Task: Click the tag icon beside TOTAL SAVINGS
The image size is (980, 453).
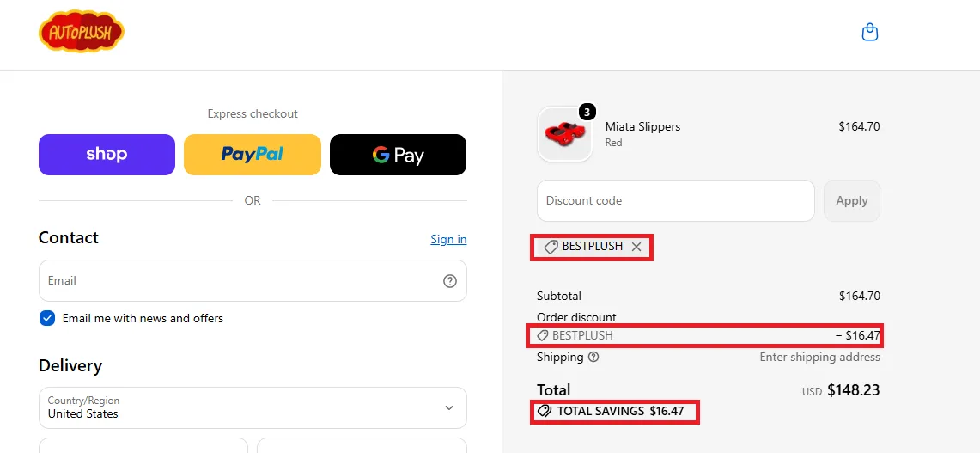Action: [x=545, y=412]
